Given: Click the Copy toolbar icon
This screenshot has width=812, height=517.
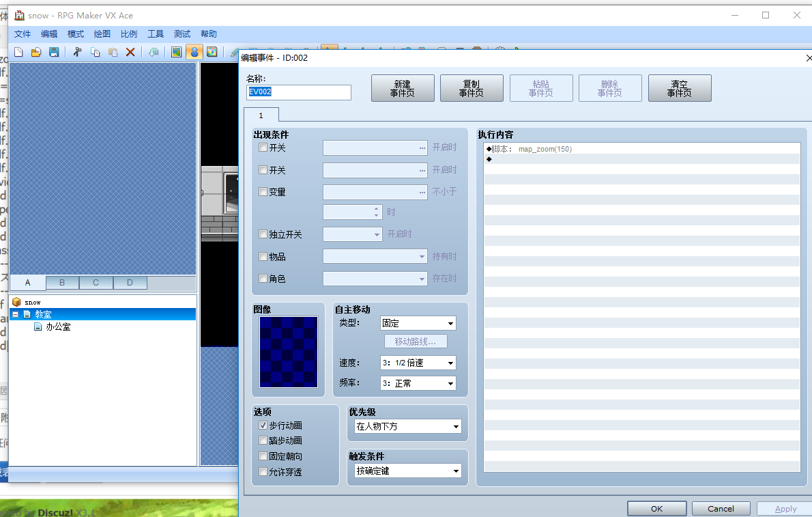Looking at the screenshot, I should [96, 52].
